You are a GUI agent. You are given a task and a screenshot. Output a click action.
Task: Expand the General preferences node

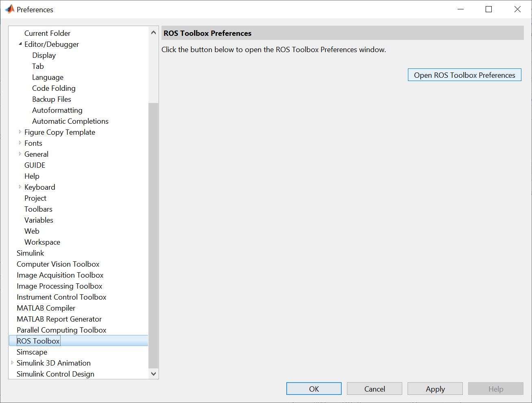point(20,154)
